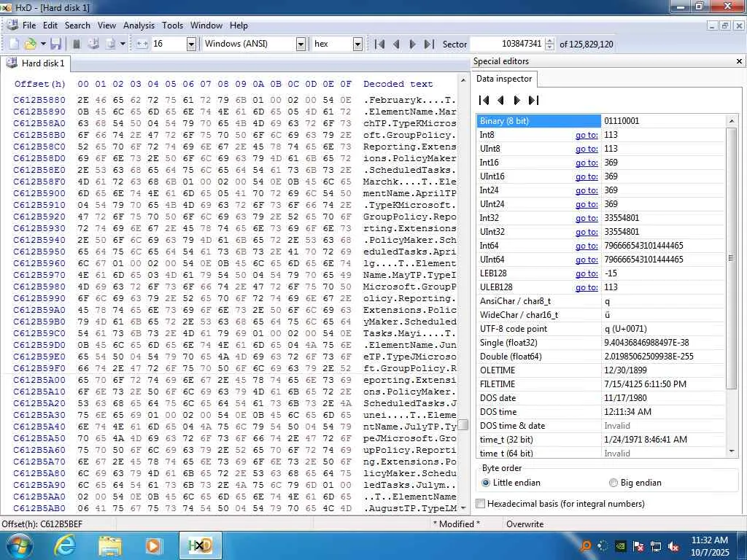747x560 pixels.
Task: Click the HxD application icon in menu bar
Action: click(12, 26)
